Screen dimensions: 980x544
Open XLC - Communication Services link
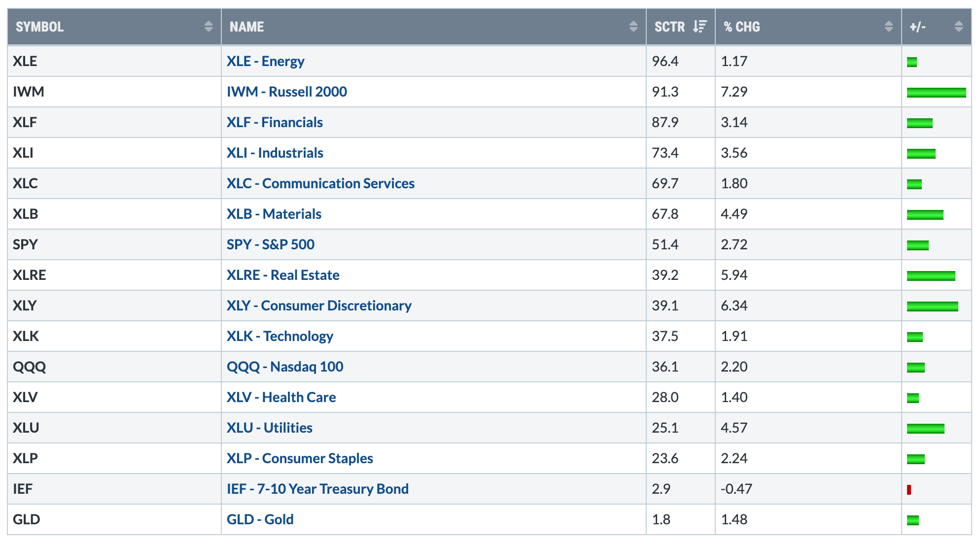click(x=320, y=183)
